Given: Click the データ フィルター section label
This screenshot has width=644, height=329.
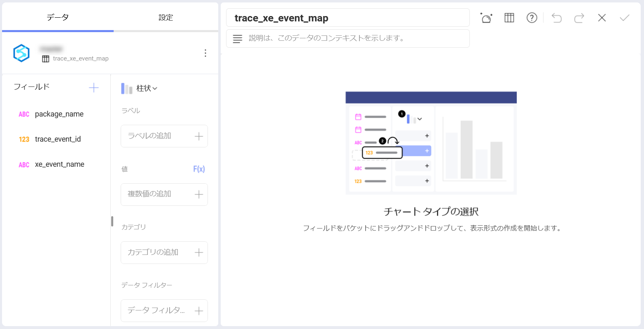Looking at the screenshot, I should 147,285.
